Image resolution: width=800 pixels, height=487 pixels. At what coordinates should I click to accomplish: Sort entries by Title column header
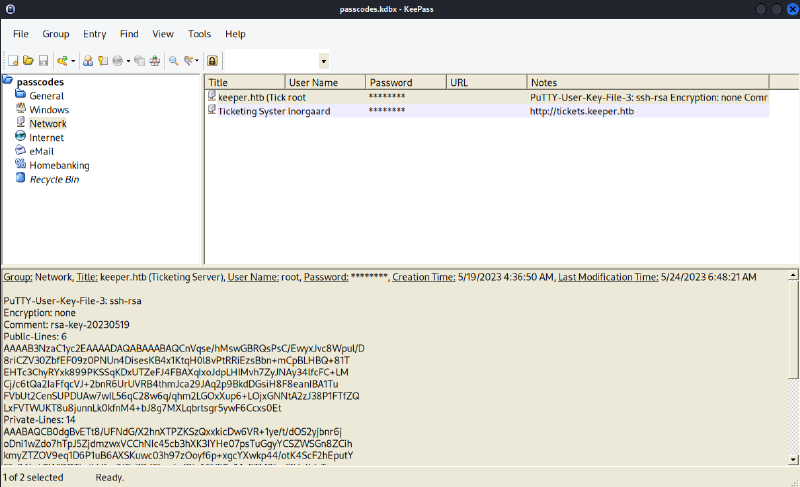click(x=243, y=82)
